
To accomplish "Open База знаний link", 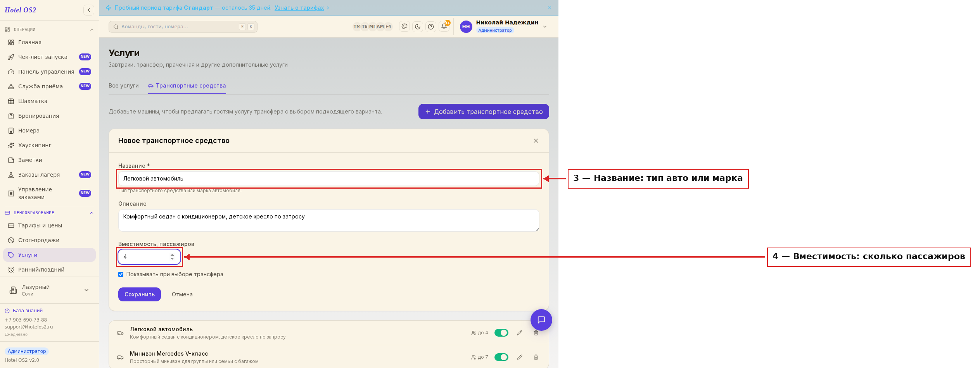I will point(28,311).
